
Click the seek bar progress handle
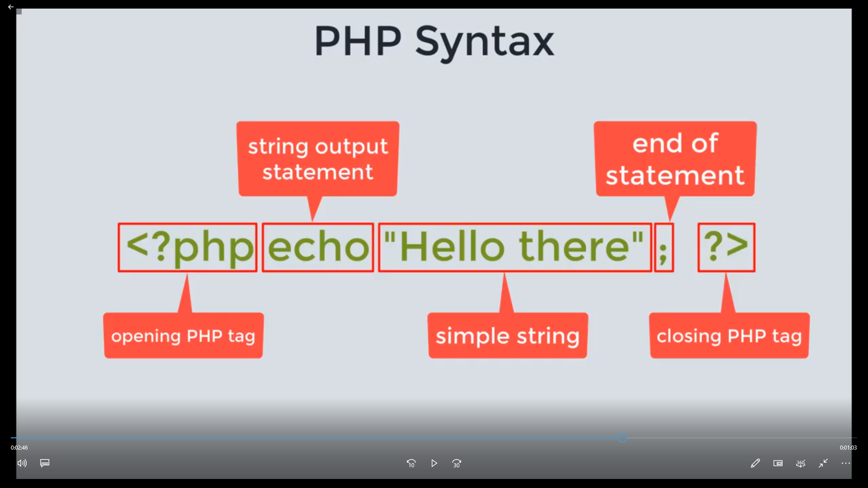pos(623,437)
